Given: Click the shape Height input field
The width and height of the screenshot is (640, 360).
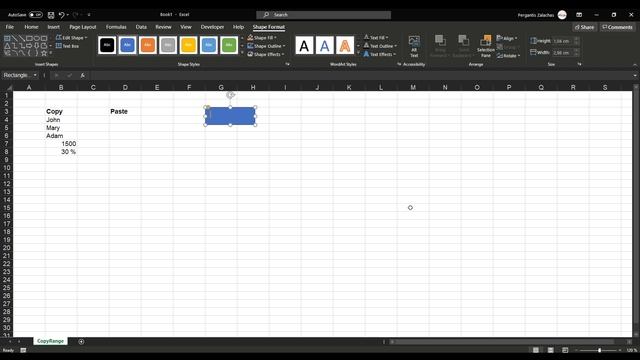Looking at the screenshot, I should click(562, 41).
